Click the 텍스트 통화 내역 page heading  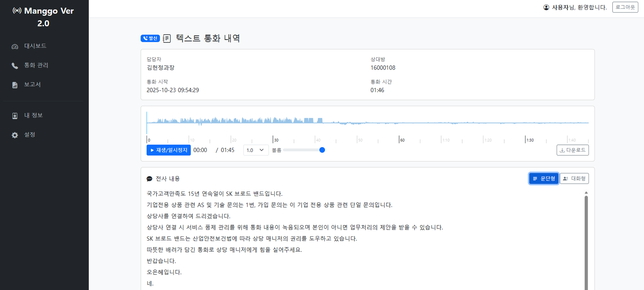208,38
